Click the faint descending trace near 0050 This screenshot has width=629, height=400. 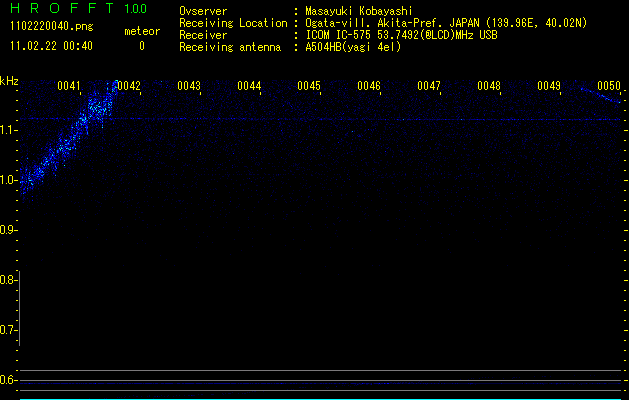tap(600, 95)
